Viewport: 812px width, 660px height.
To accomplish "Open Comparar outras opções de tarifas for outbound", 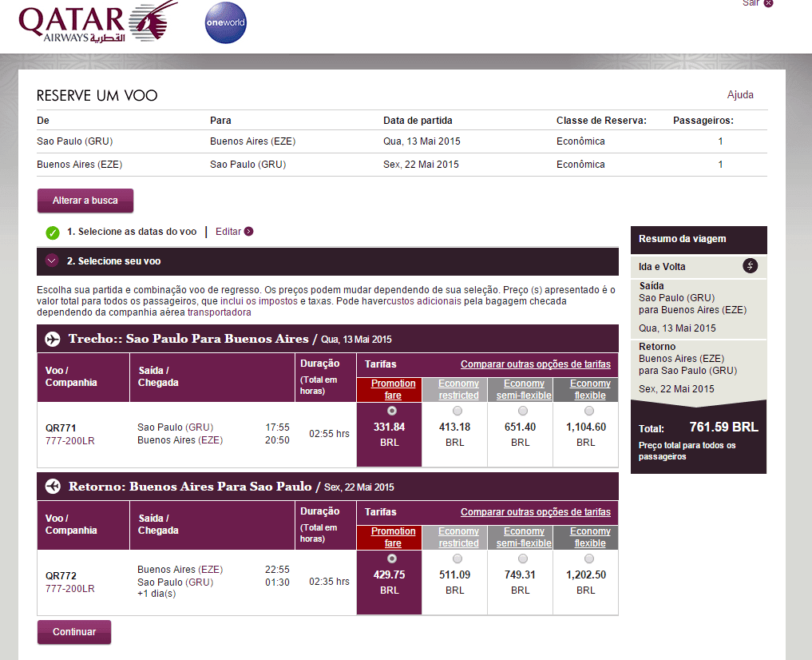I will click(x=535, y=364).
